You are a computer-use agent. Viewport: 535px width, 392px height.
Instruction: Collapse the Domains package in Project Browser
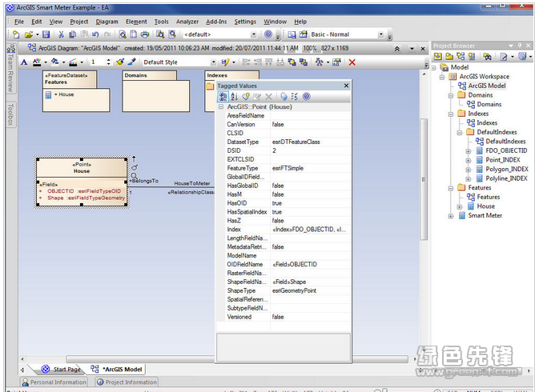(x=451, y=95)
